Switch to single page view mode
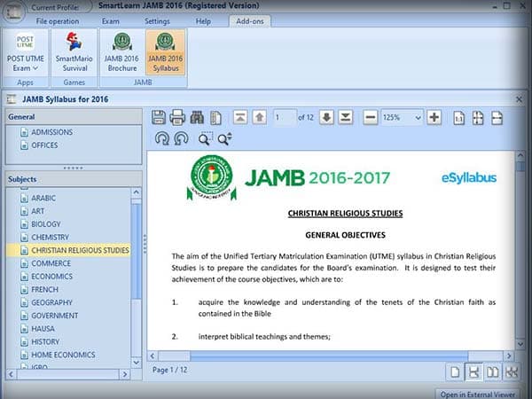Image resolution: width=532 pixels, height=399 pixels. coord(457,371)
